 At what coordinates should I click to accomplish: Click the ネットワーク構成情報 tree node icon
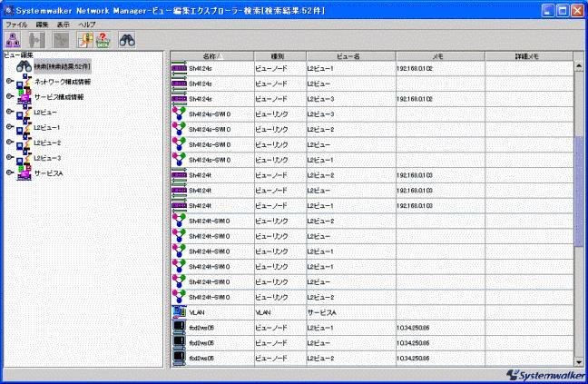click(24, 83)
